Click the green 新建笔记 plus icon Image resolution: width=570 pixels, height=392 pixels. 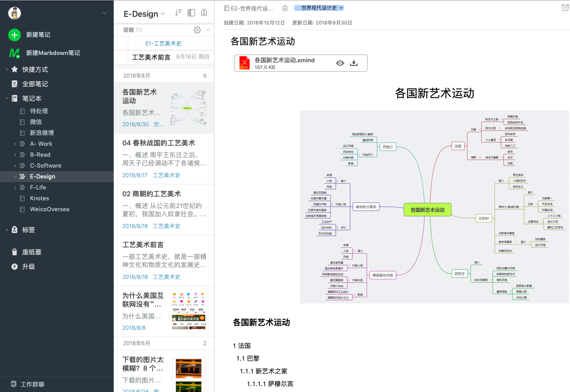pos(14,35)
